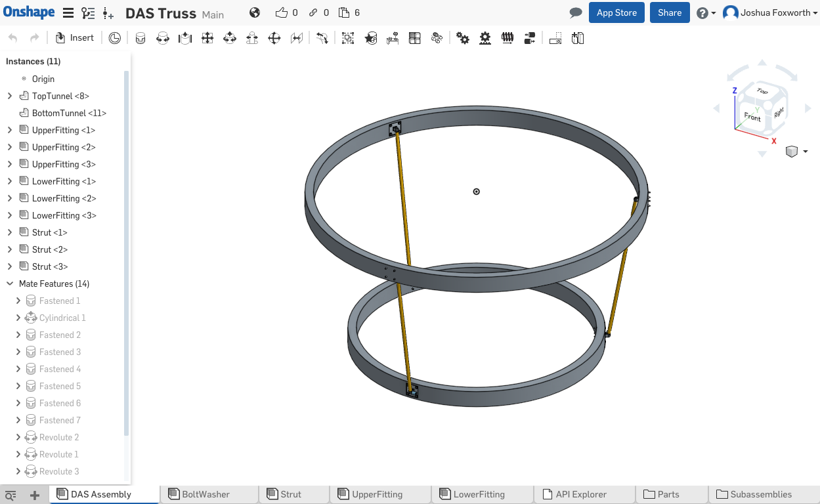Switch to the LowerFitting tab
Viewport: 820px width, 504px height.
(x=482, y=494)
